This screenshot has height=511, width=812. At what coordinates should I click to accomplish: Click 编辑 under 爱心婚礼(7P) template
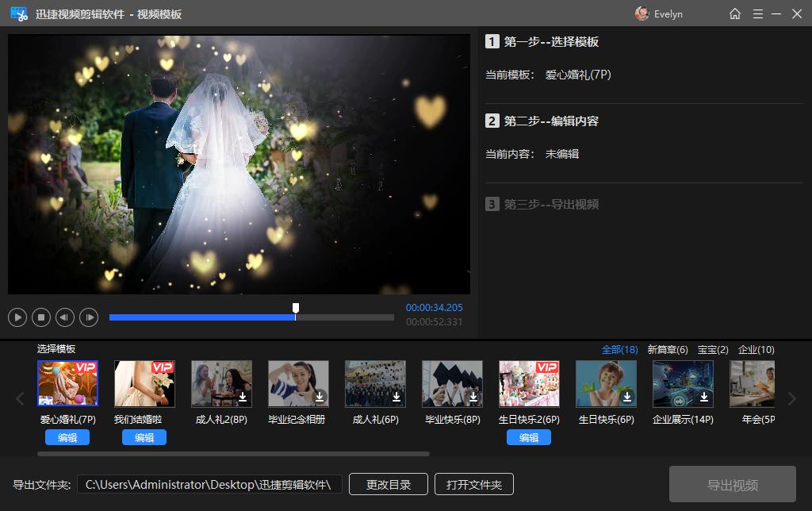point(67,437)
